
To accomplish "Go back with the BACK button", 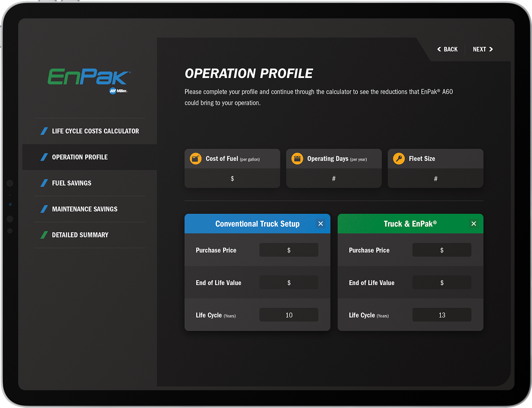I will 447,49.
